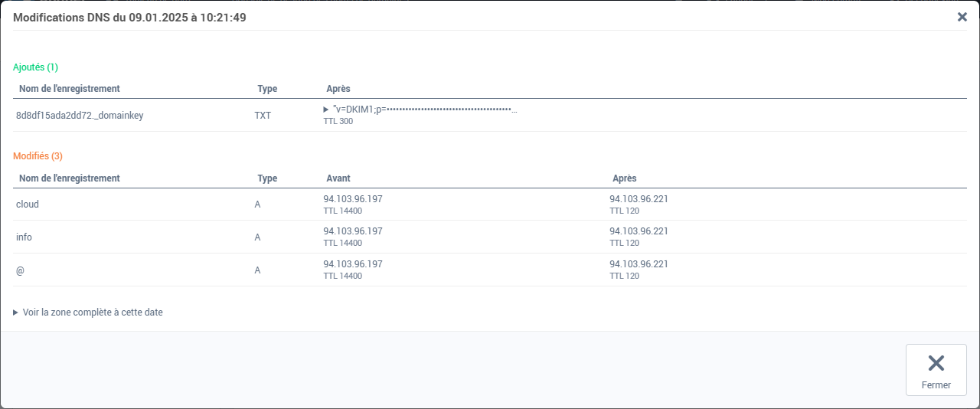Select the info record's old IP 94.103.96.197
The image size is (980, 409).
(x=353, y=231)
